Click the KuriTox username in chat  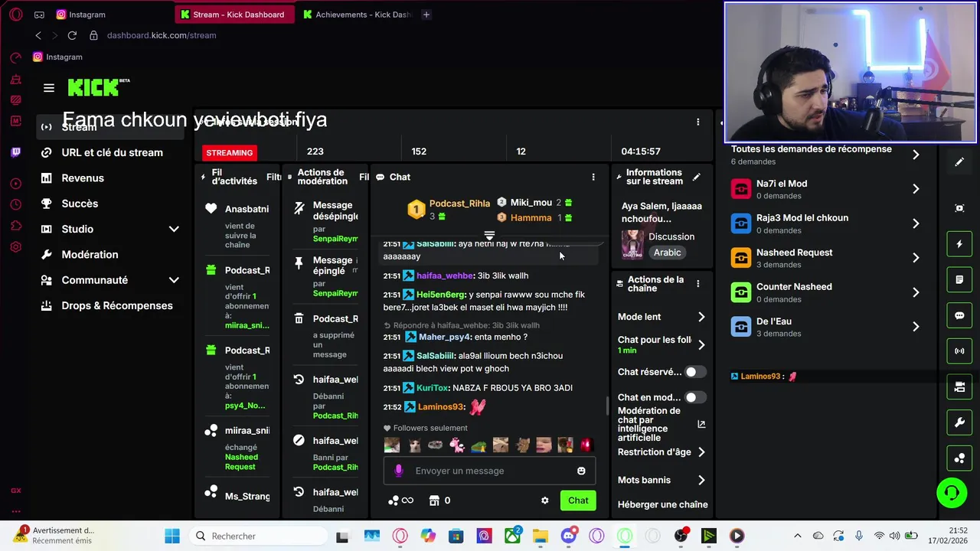point(433,388)
